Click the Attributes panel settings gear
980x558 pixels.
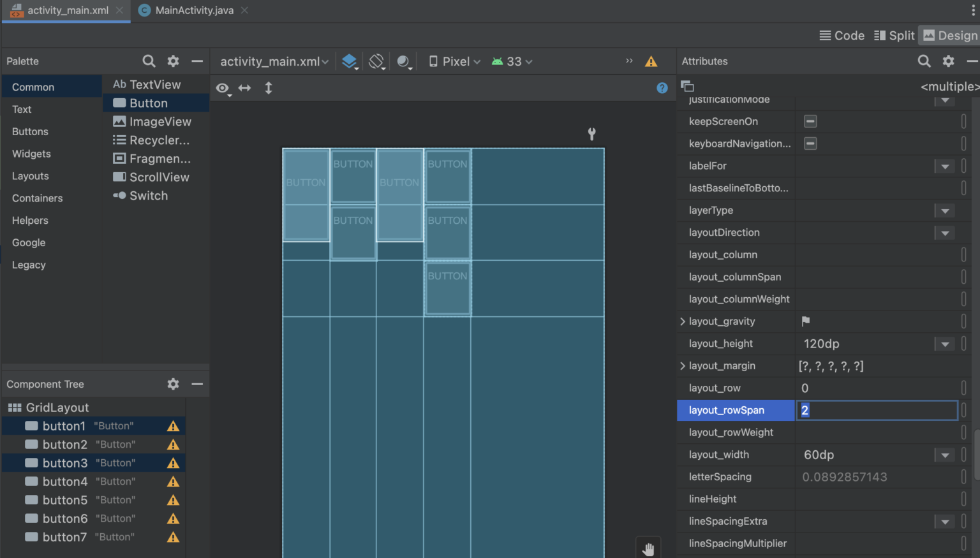tap(948, 61)
